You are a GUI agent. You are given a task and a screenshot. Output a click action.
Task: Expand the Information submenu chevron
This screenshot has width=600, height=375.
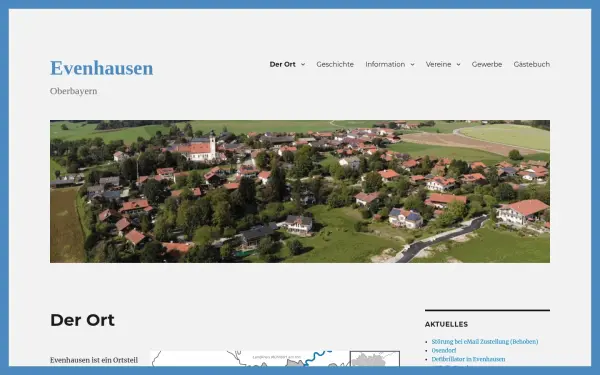coord(412,64)
